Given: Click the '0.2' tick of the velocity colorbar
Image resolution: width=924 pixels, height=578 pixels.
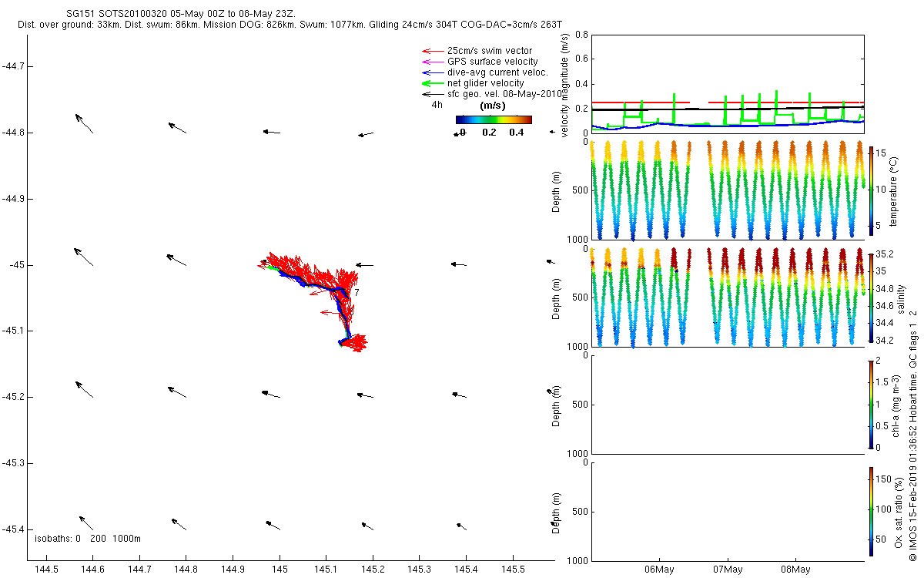Looking at the screenshot, I should click(x=489, y=133).
